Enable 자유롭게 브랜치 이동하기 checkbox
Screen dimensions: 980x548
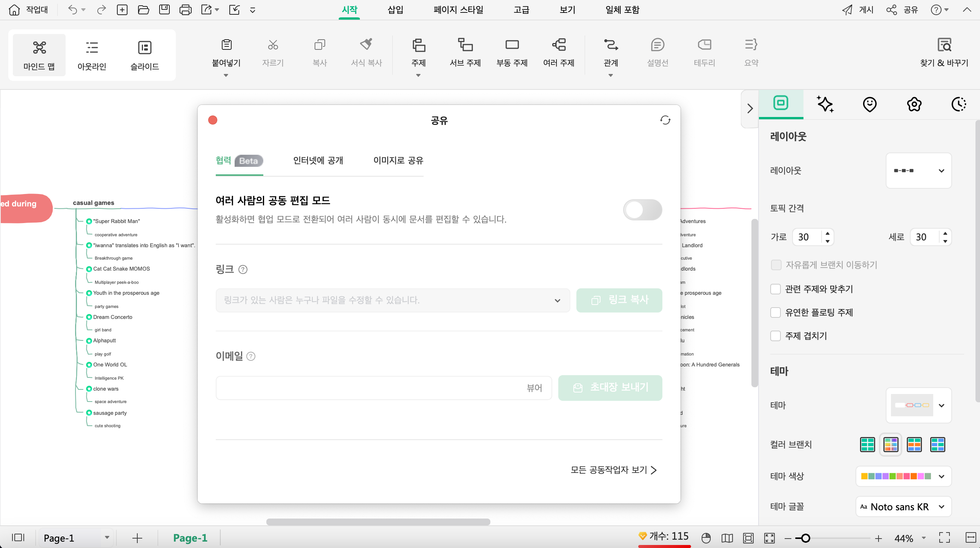coord(776,264)
